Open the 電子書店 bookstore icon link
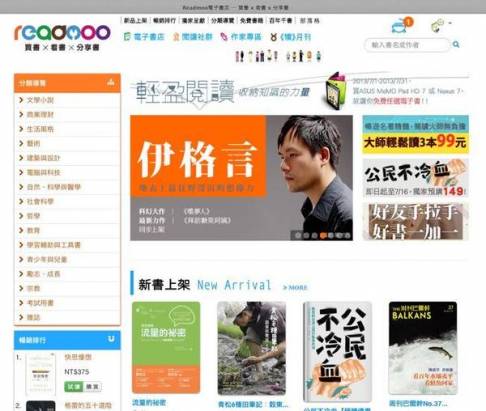 tap(127, 37)
